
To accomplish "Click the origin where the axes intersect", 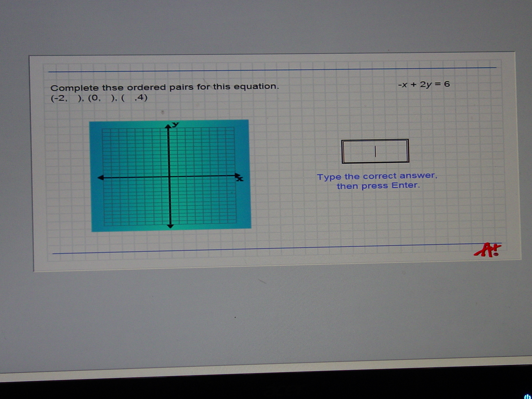I will pos(169,177).
